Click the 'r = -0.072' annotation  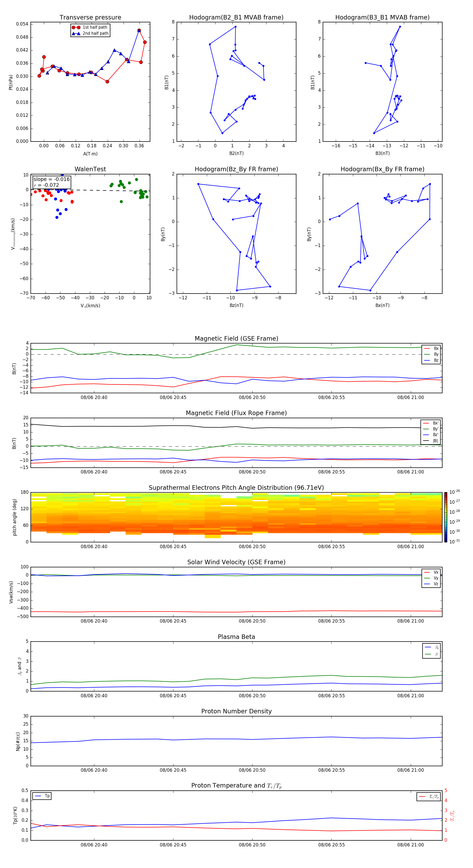coord(47,185)
